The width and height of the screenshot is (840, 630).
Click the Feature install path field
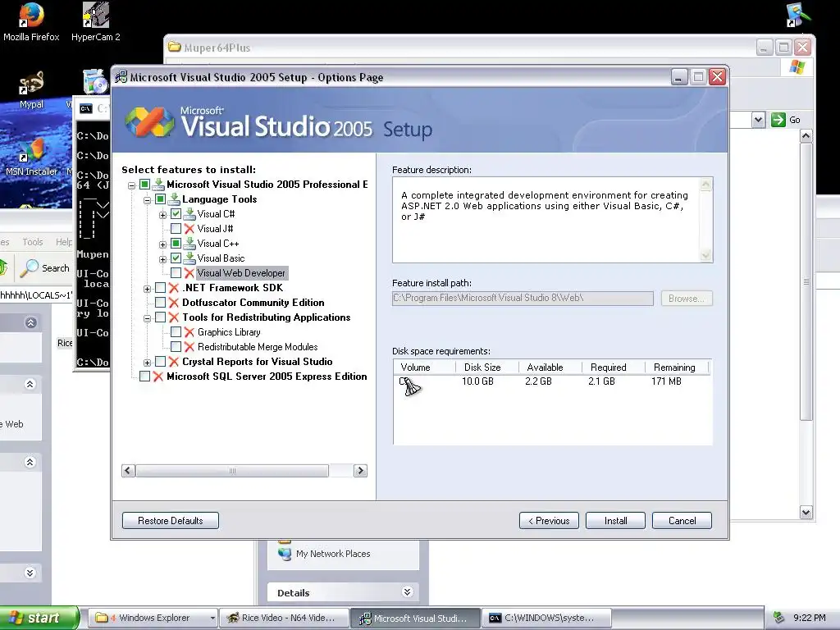[x=523, y=299]
